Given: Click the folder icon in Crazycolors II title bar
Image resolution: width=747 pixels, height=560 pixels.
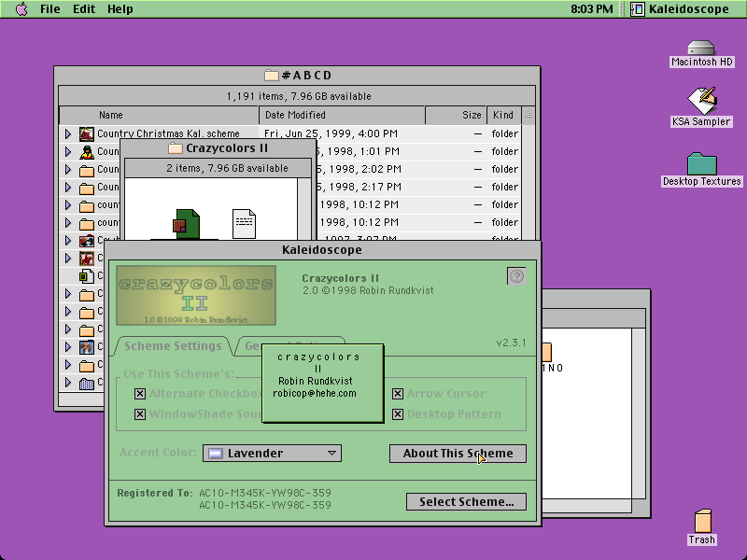Looking at the screenshot, I should tap(175, 148).
